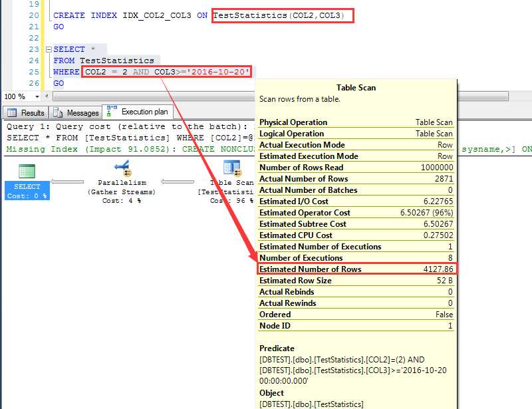Viewport: 532px width, 409px height.
Task: Click 'Estimated Number of Executions' row
Action: pyautogui.click(x=356, y=247)
